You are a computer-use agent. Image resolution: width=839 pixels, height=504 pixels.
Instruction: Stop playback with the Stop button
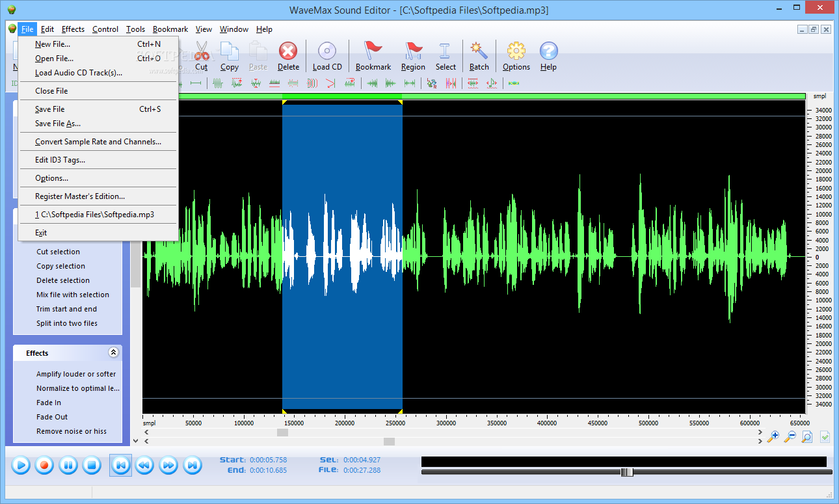tap(92, 465)
